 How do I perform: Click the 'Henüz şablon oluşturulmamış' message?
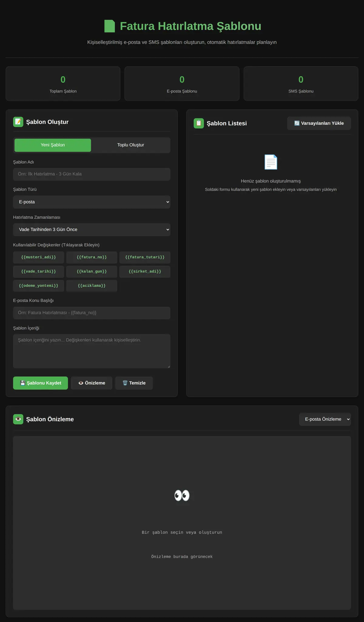point(271,181)
